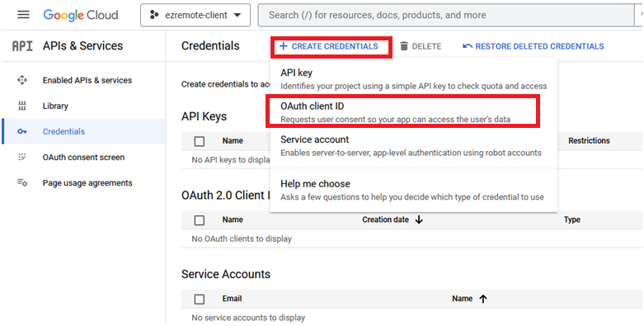This screenshot has height=326, width=644.
Task: Click the Enabled APIs & services icon
Action: pos(22,80)
